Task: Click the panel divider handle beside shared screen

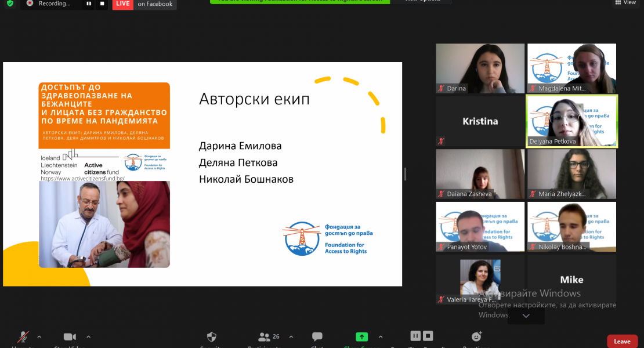Action: (405, 174)
